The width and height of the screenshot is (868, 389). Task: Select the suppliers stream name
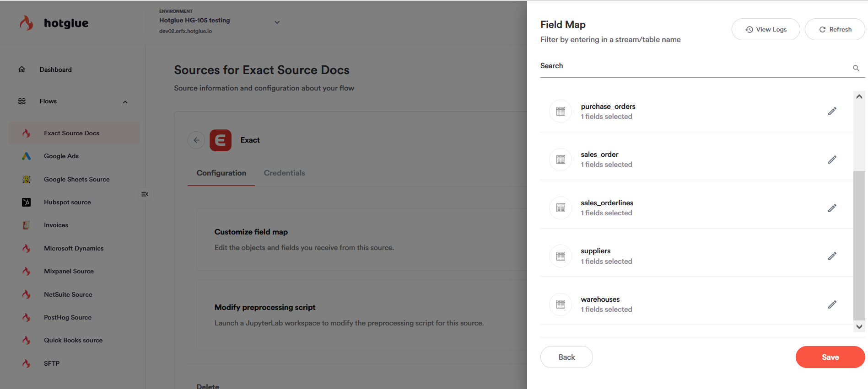[595, 251]
